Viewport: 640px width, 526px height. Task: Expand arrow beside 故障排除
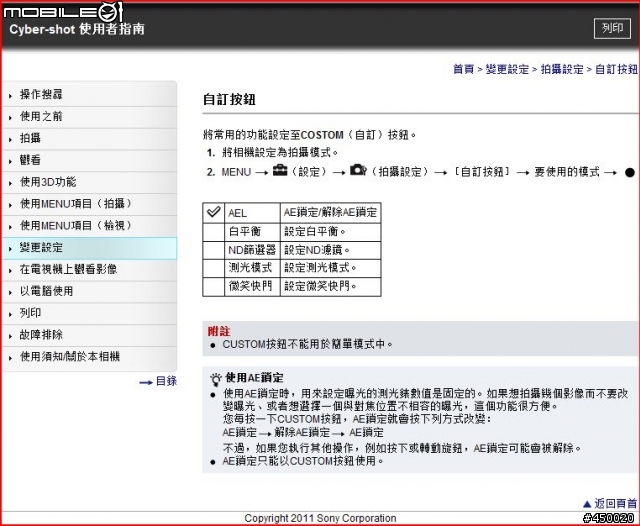11,336
